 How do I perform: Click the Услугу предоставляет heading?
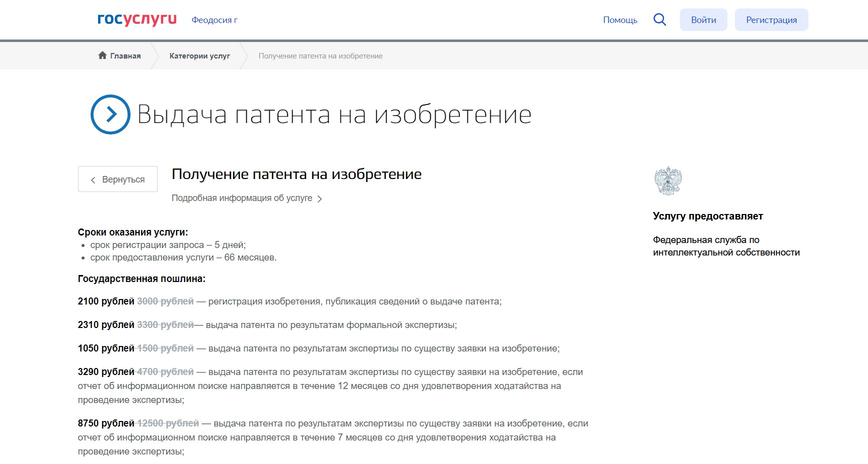point(708,216)
